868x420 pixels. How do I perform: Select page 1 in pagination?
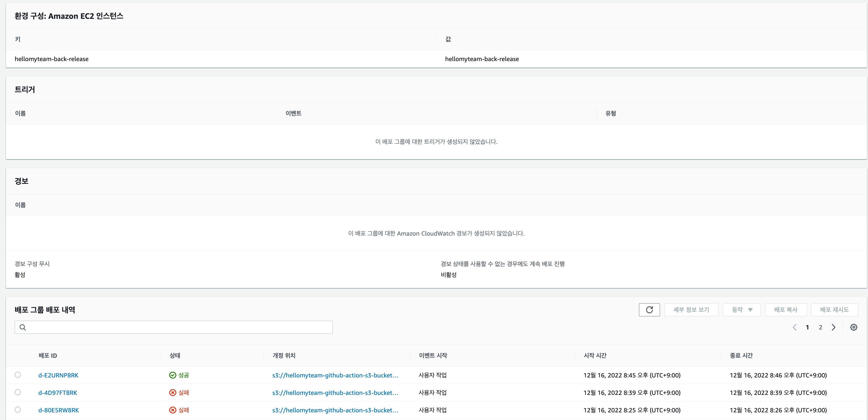pos(807,327)
